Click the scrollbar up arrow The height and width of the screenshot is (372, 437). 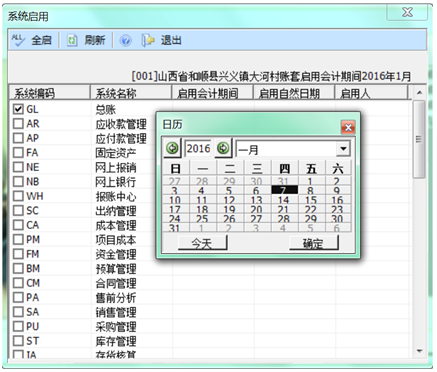coord(419,92)
